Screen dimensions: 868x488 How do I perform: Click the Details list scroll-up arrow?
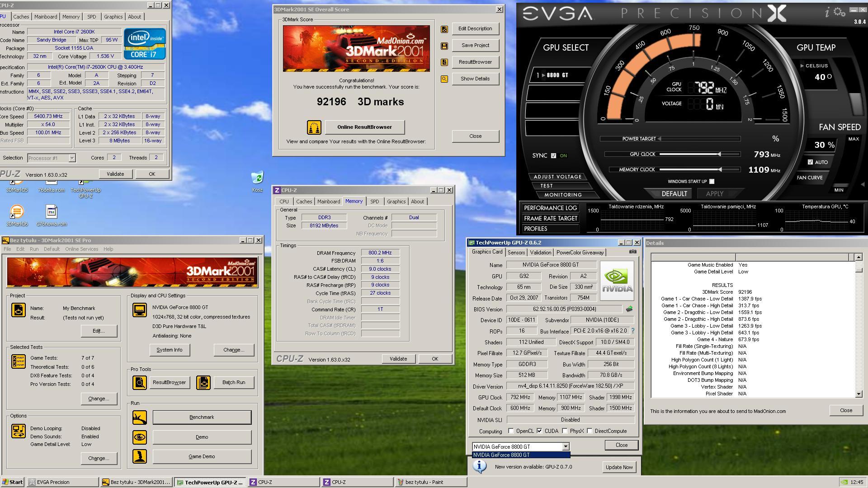coord(859,257)
